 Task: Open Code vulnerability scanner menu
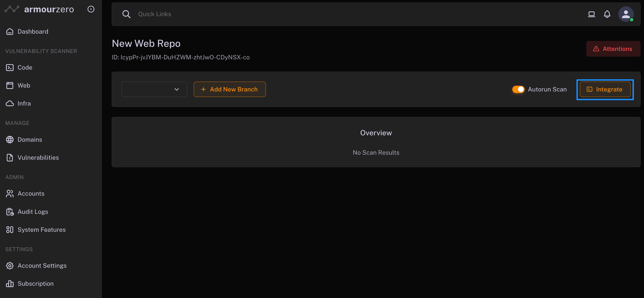pos(25,68)
